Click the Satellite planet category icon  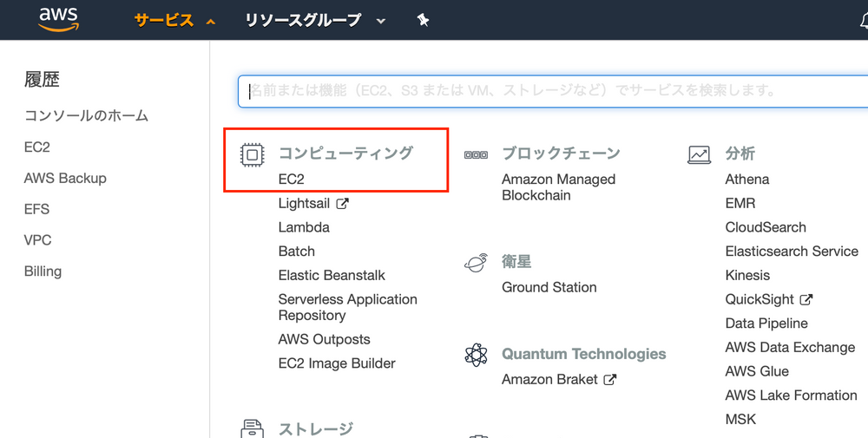click(x=476, y=263)
